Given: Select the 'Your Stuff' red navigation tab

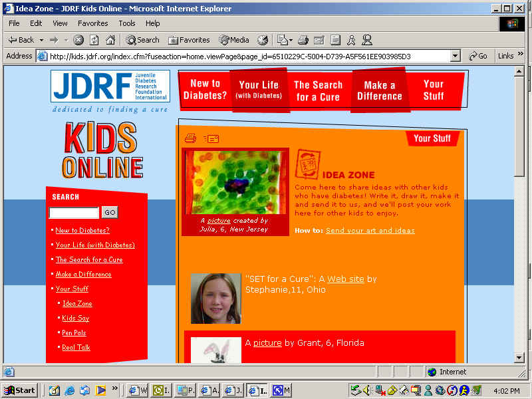Looking at the screenshot, I should pyautogui.click(x=434, y=90).
